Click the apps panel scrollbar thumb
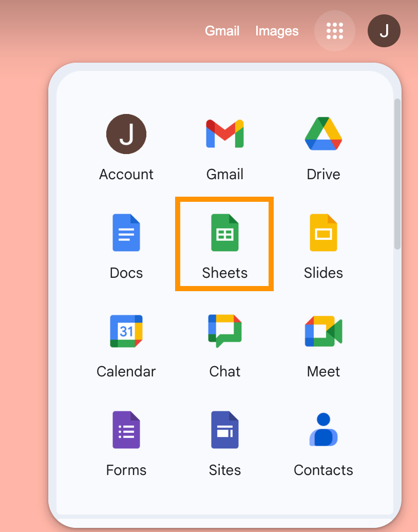Viewport: 418px width, 532px height. click(x=397, y=174)
